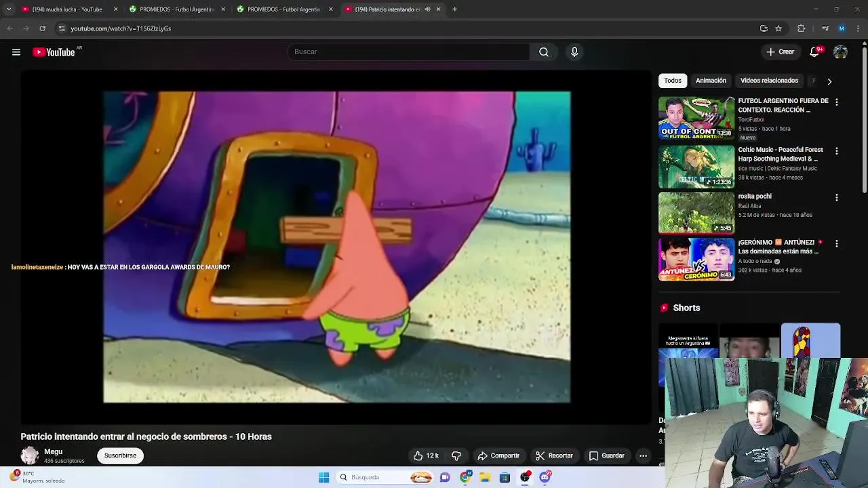The image size is (868, 488).
Task: Focus the Buscar search field
Action: tap(408, 52)
